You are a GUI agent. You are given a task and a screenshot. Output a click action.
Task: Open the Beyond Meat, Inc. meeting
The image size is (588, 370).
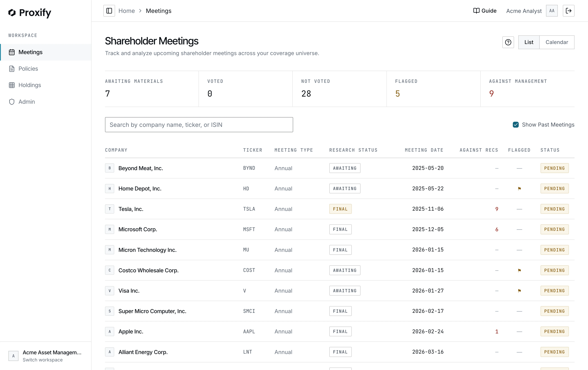click(340, 168)
